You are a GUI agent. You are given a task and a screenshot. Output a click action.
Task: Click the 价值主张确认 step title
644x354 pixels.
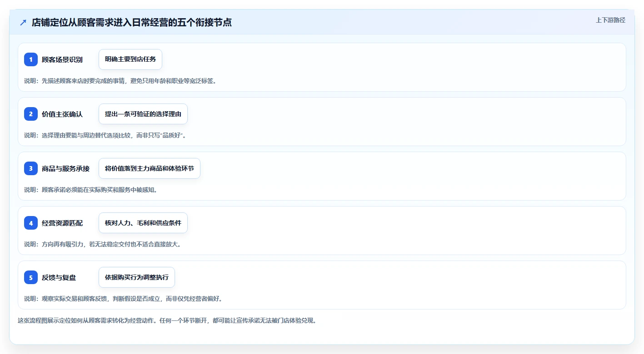click(x=62, y=114)
